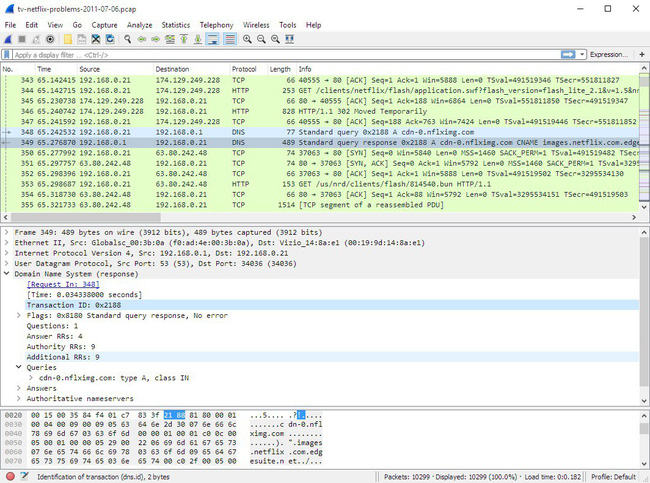The width and height of the screenshot is (650, 483).
Task: Toggle packet colorization rules icon
Action: [230, 39]
